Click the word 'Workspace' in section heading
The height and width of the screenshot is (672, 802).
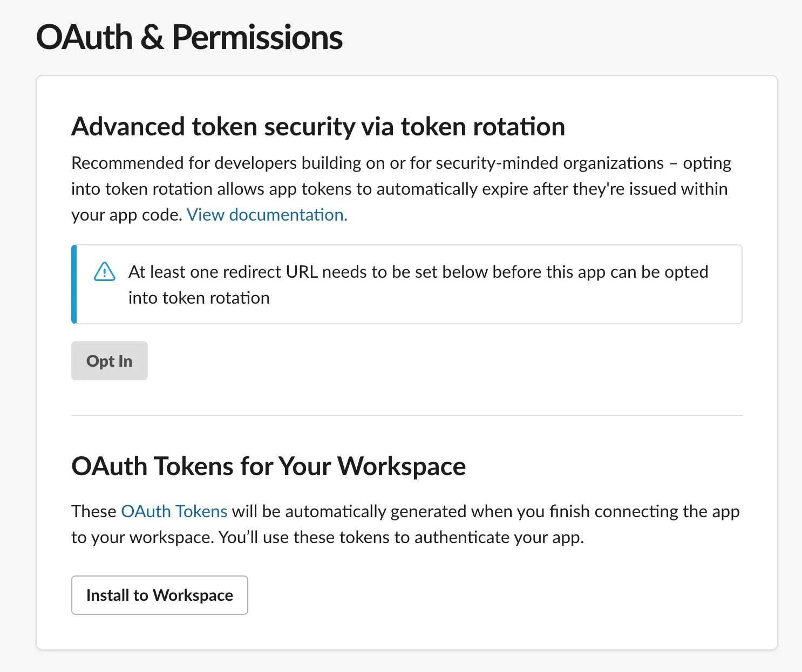click(402, 466)
